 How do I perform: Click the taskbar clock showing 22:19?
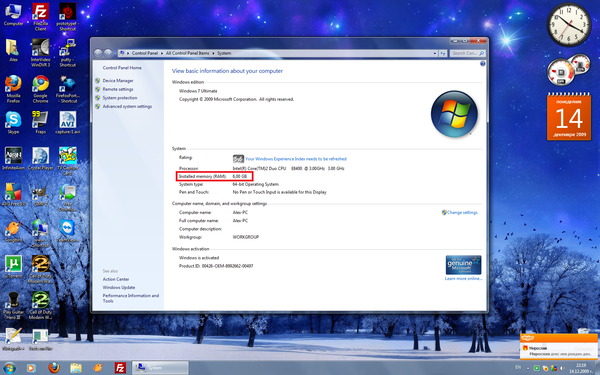580,368
